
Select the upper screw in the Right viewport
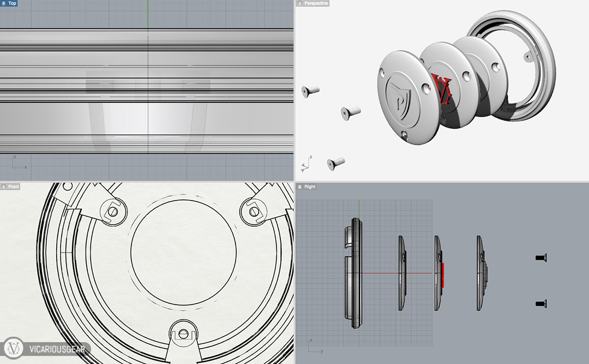tap(540, 257)
